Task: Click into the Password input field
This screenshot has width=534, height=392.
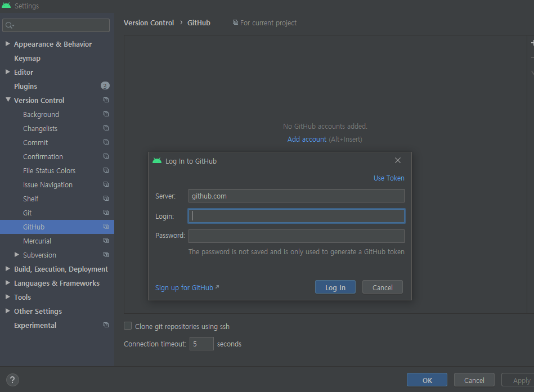Action: pyautogui.click(x=297, y=236)
